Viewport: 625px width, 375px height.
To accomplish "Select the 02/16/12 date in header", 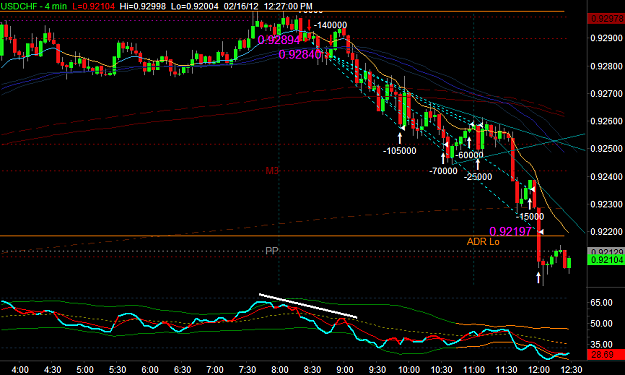I will [241, 6].
